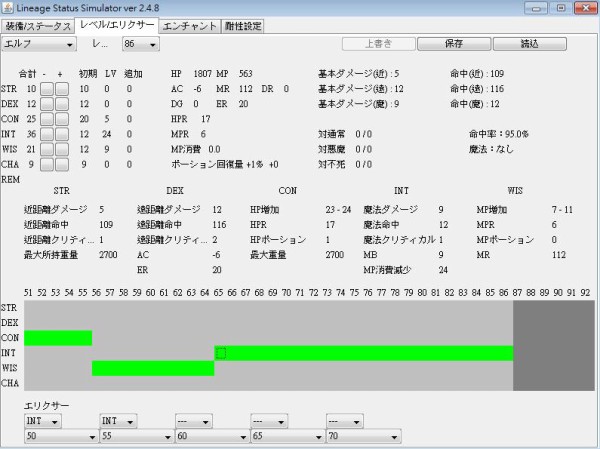The width and height of the screenshot is (600, 449).
Task: Open the エンチャント tab
Action: click(190, 26)
